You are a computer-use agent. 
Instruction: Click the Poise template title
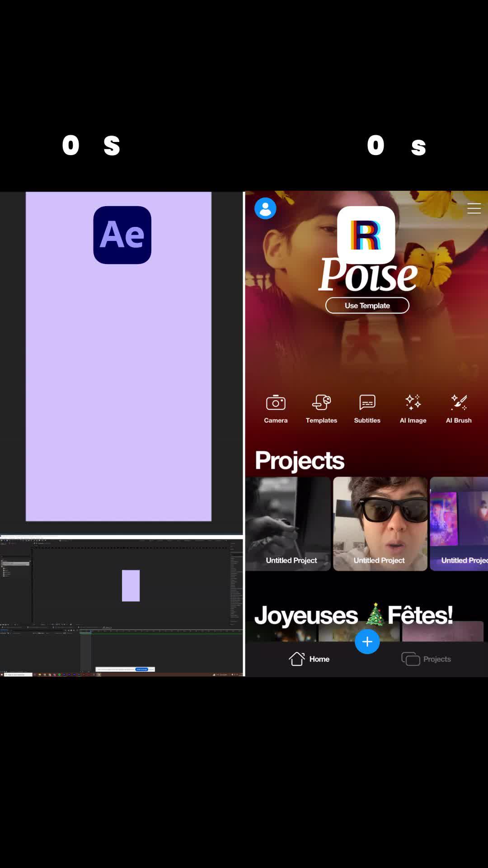(x=368, y=276)
